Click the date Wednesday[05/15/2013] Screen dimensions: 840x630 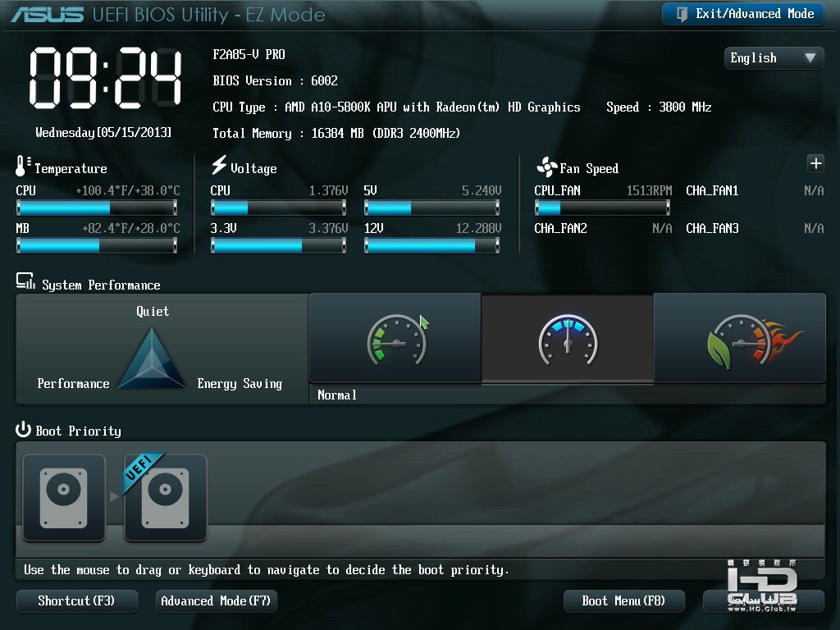point(103,132)
